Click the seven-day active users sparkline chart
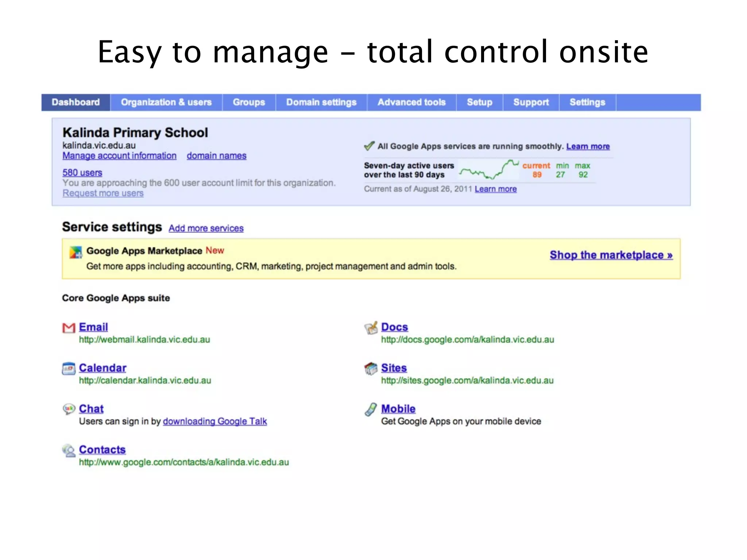 pos(489,170)
